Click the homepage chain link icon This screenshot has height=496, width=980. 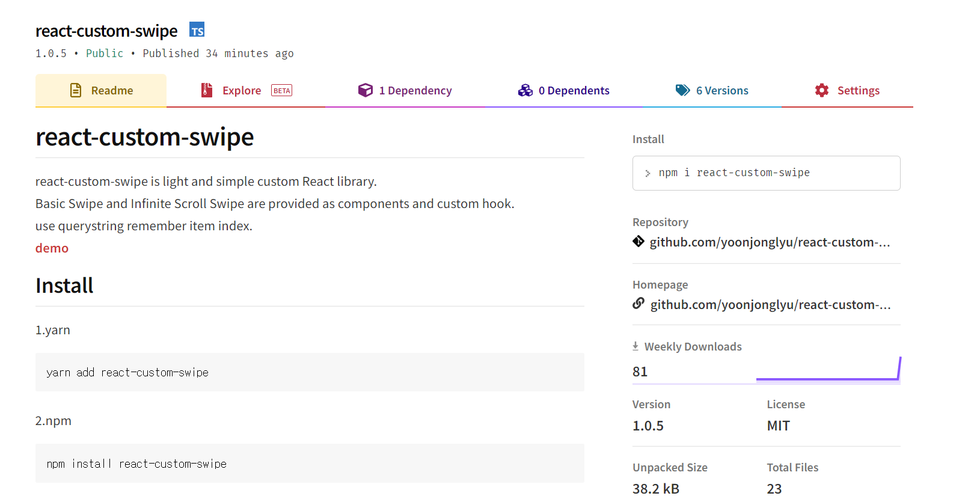click(639, 304)
